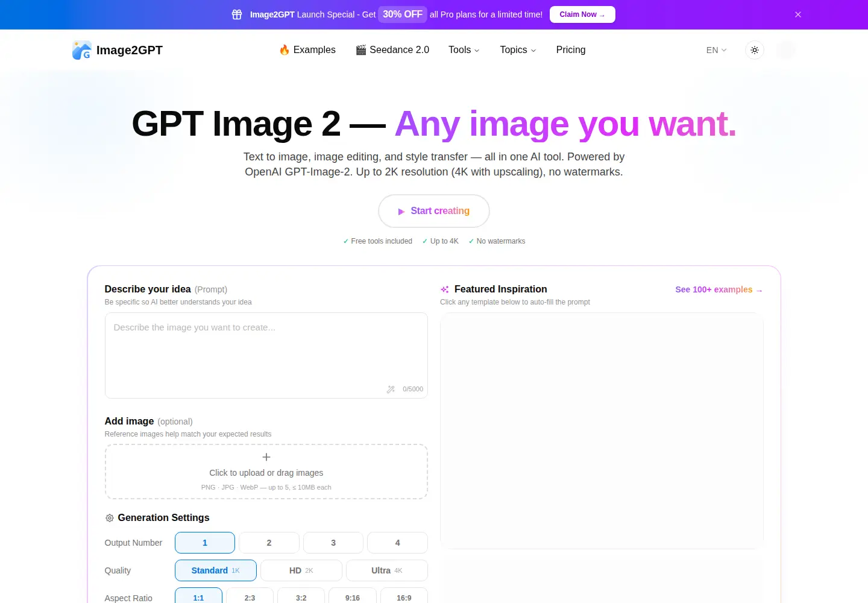Expand the Tools menu
868x603 pixels.
(x=464, y=50)
